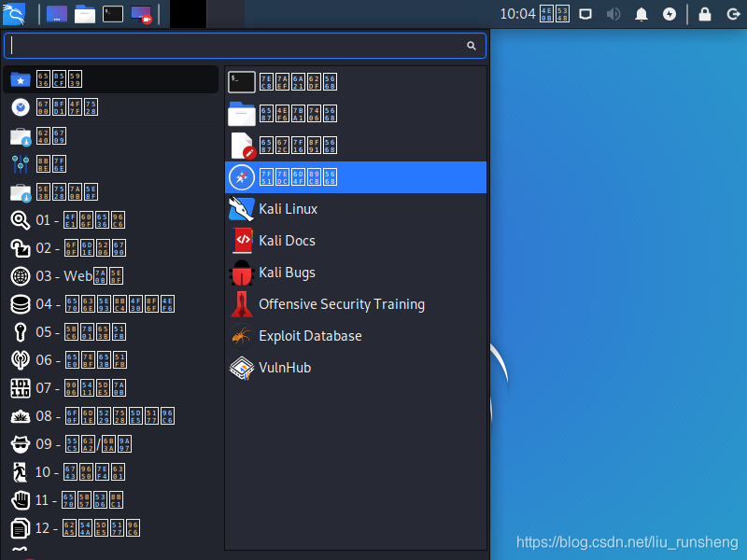Viewport: 747px width, 560px height.
Task: Select the black window button in the panel
Action: click(x=189, y=14)
